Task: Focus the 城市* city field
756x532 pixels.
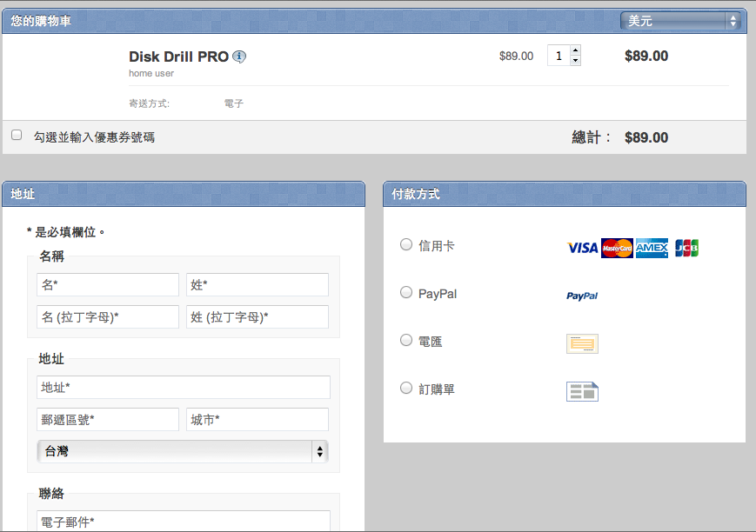Action: coord(258,420)
